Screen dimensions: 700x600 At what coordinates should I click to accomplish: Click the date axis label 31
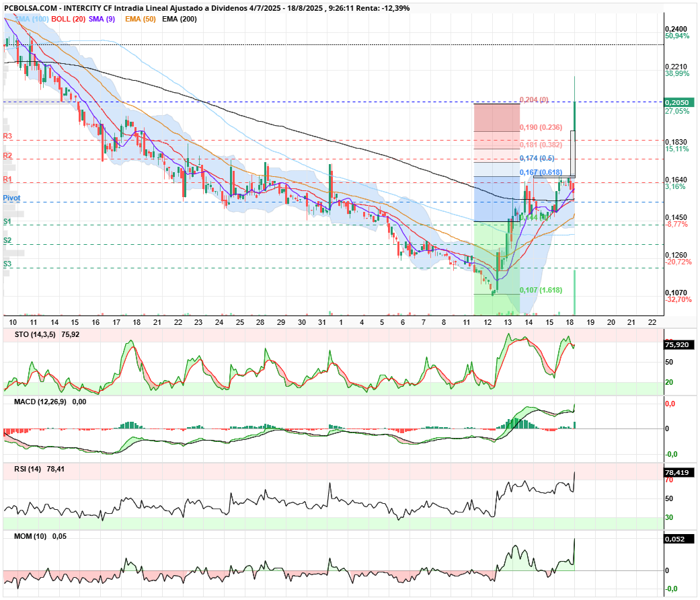[322, 322]
